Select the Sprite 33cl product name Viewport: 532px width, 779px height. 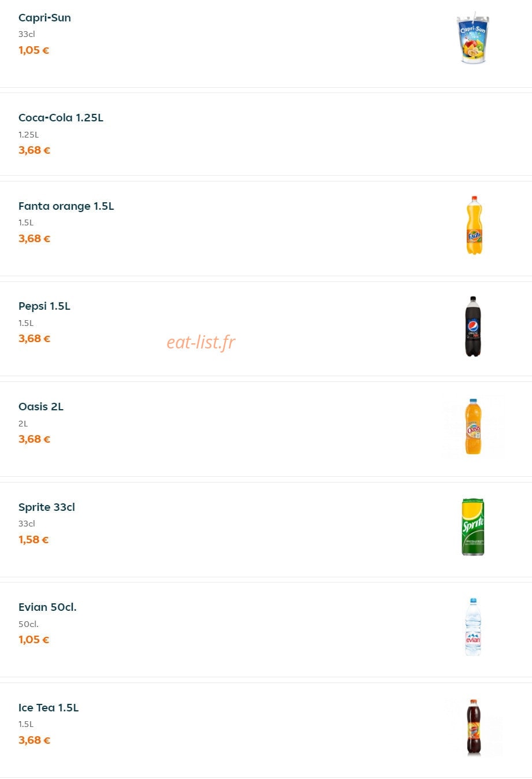47,507
